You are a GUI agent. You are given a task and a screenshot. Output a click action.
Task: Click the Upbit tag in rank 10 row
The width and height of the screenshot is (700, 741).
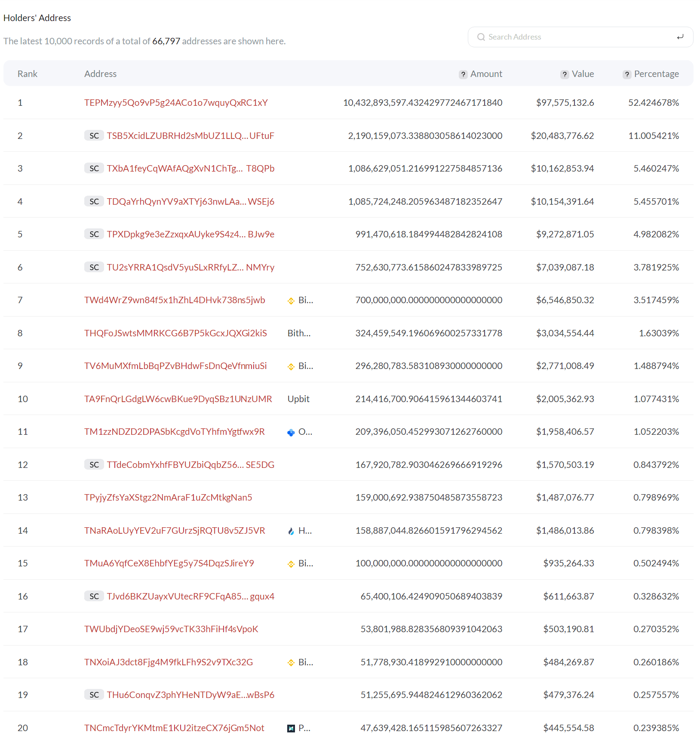(298, 399)
